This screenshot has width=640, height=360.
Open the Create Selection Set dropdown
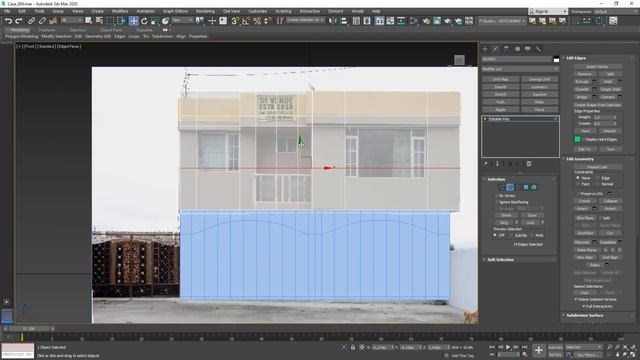pos(305,20)
